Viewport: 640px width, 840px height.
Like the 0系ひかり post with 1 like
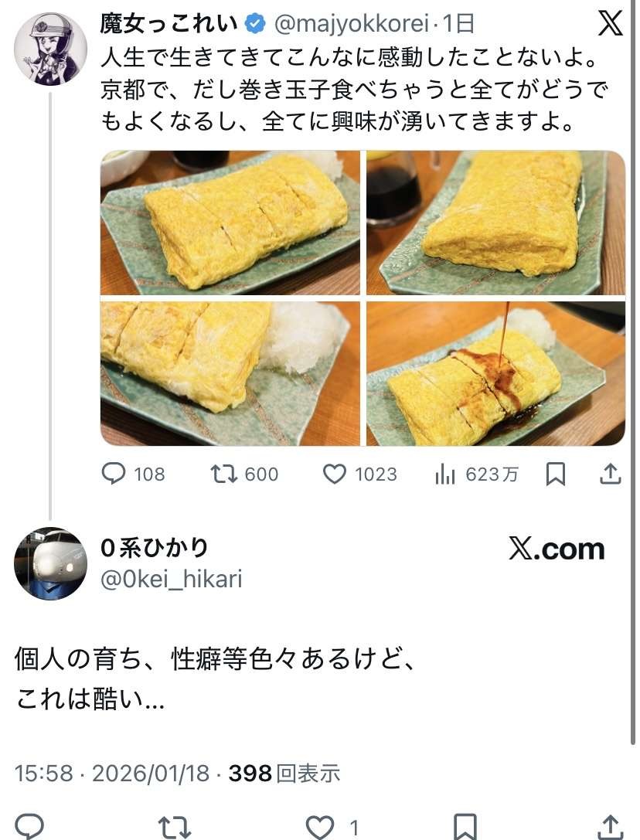[332, 827]
